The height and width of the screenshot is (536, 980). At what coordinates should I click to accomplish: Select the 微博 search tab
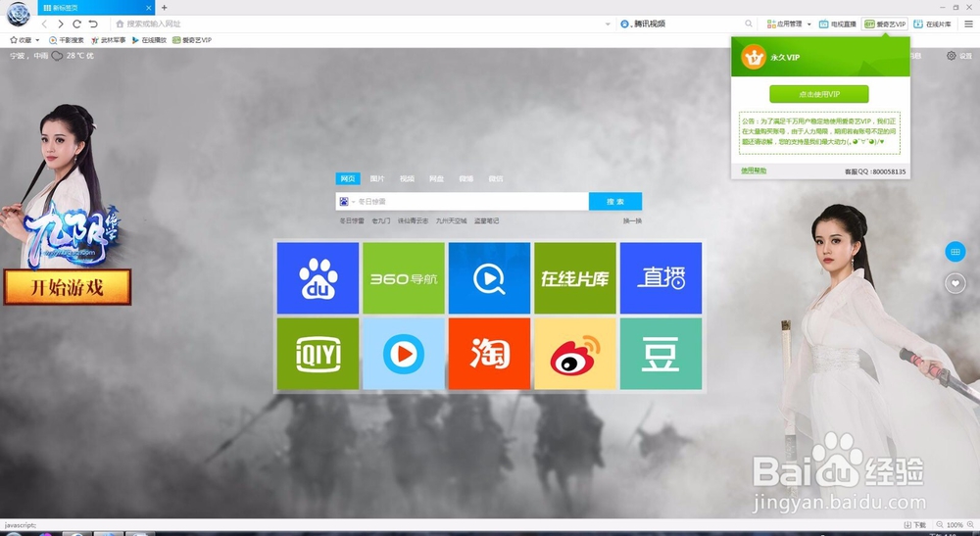click(466, 178)
